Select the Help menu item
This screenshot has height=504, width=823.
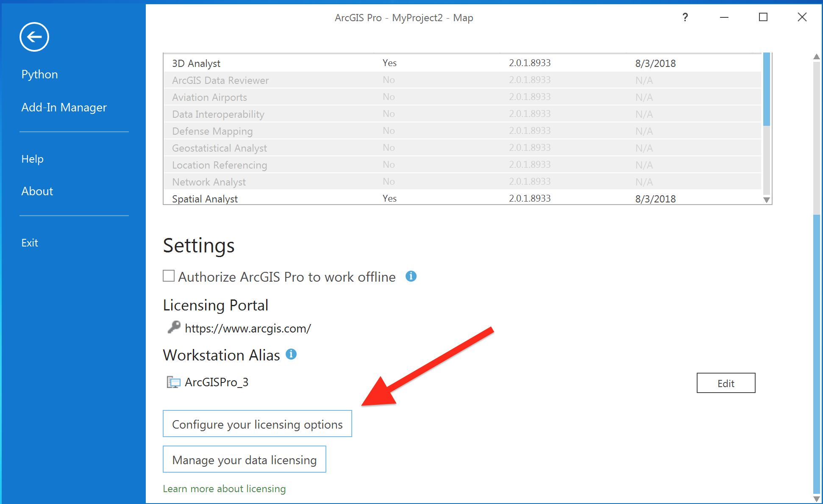point(32,159)
